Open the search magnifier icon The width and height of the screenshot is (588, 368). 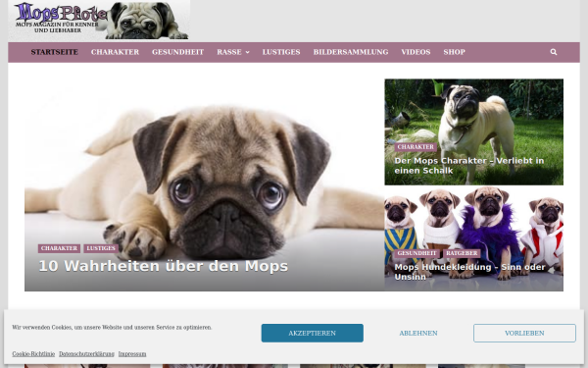coord(553,52)
